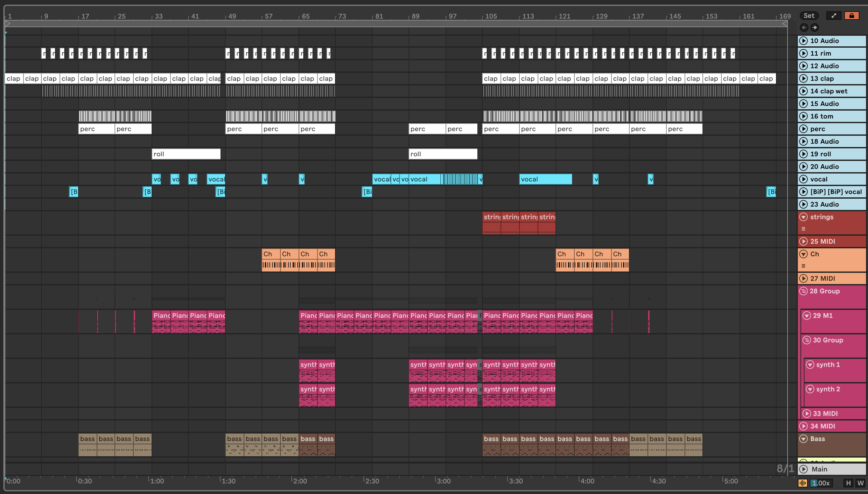Image resolution: width=868 pixels, height=494 pixels.
Task: Unfold the 10 Audio track
Action: (x=803, y=41)
